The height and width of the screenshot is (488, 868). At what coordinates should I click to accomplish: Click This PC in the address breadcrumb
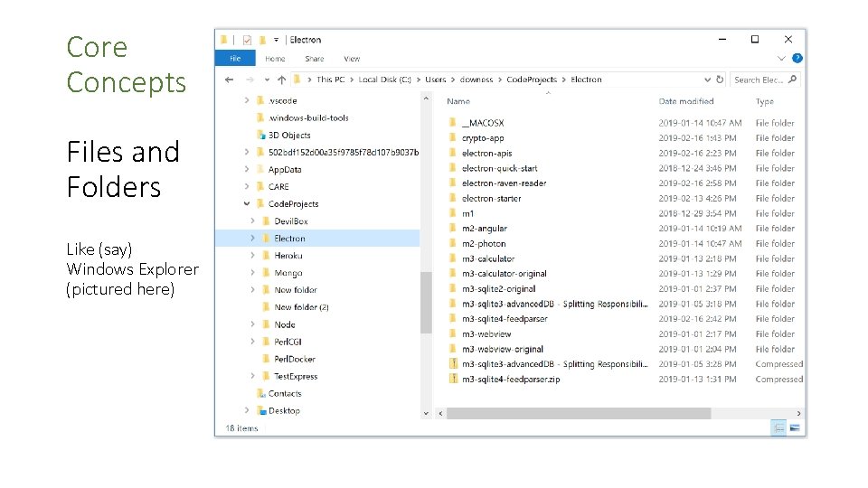331,80
